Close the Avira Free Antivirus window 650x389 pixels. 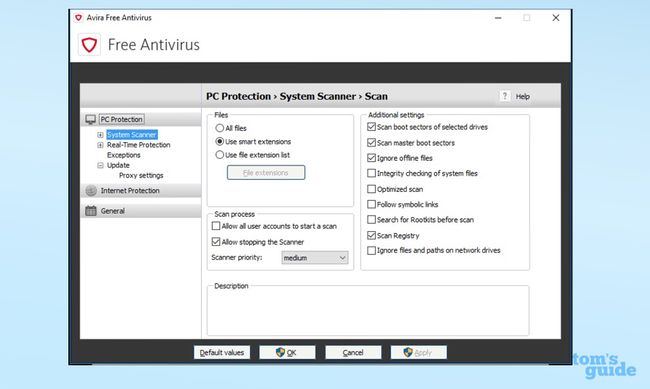click(555, 18)
